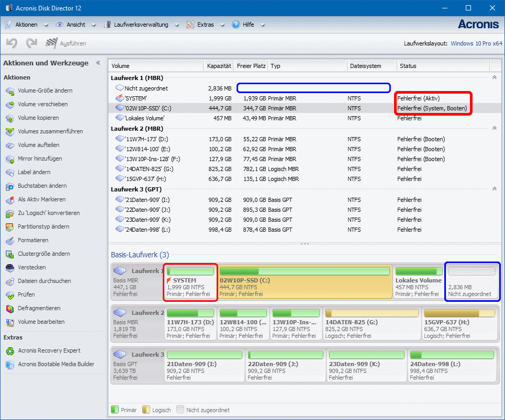Click the undo arrow in toolbar
Image resolution: width=505 pixels, height=420 pixels.
[12, 43]
